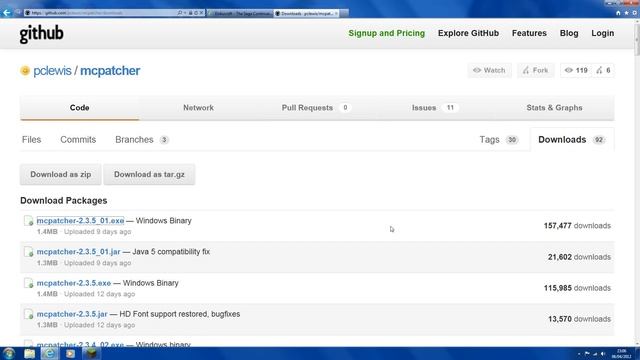
Task: Click the search magnifier in address bar
Action: click(180, 13)
